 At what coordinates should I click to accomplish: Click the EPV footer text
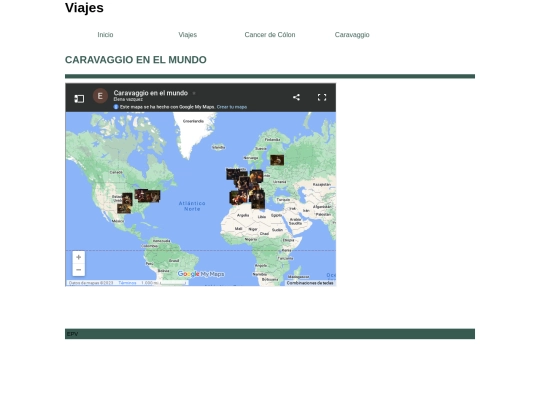pos(72,334)
